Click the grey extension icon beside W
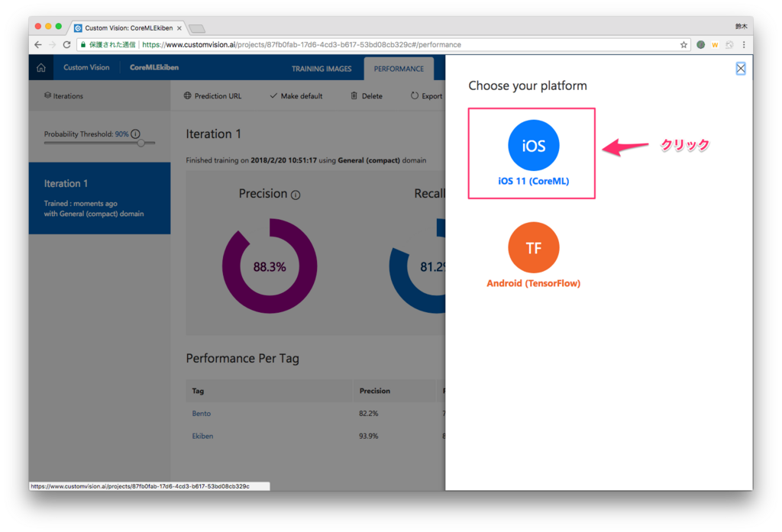The height and width of the screenshot is (532, 782). (729, 45)
